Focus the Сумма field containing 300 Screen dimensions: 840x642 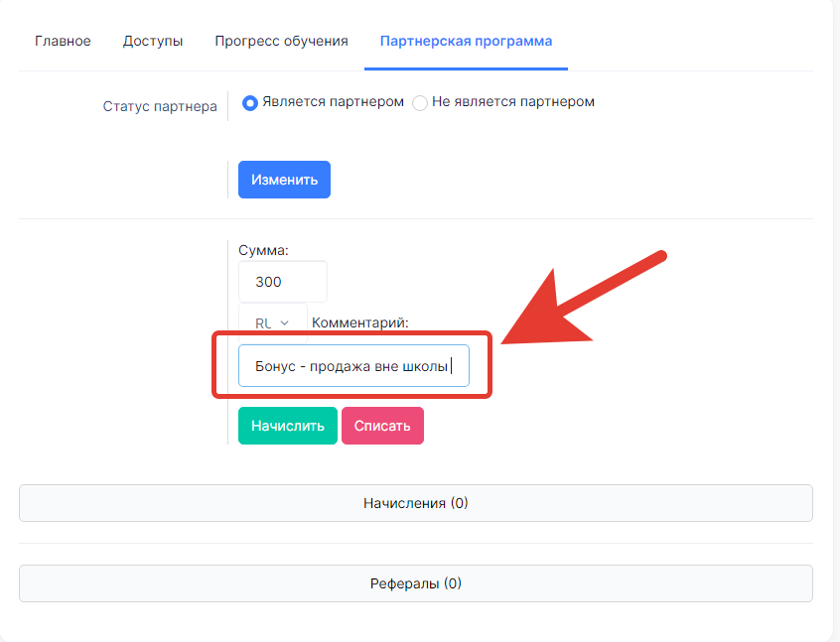(282, 282)
